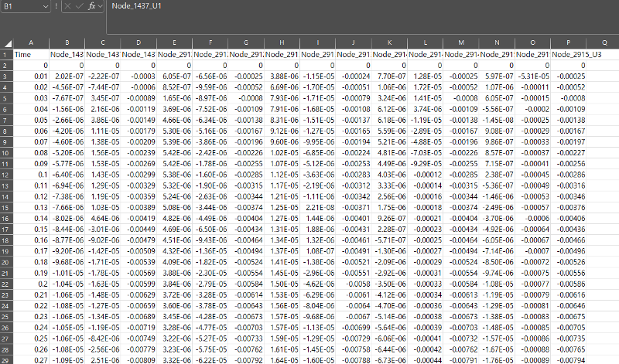The width and height of the screenshot is (619, 364).
Task: Click cell H25 with value 1.57E-05
Action: tap(282, 317)
